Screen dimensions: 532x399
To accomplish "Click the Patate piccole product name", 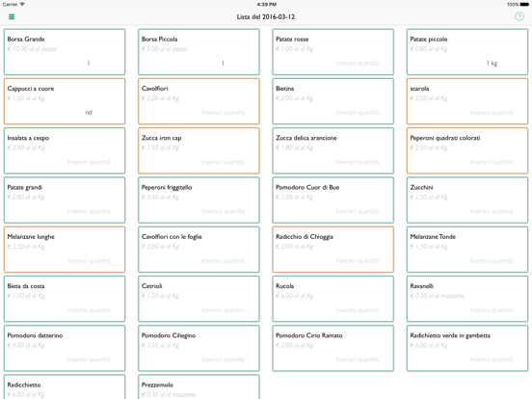I will [x=429, y=39].
